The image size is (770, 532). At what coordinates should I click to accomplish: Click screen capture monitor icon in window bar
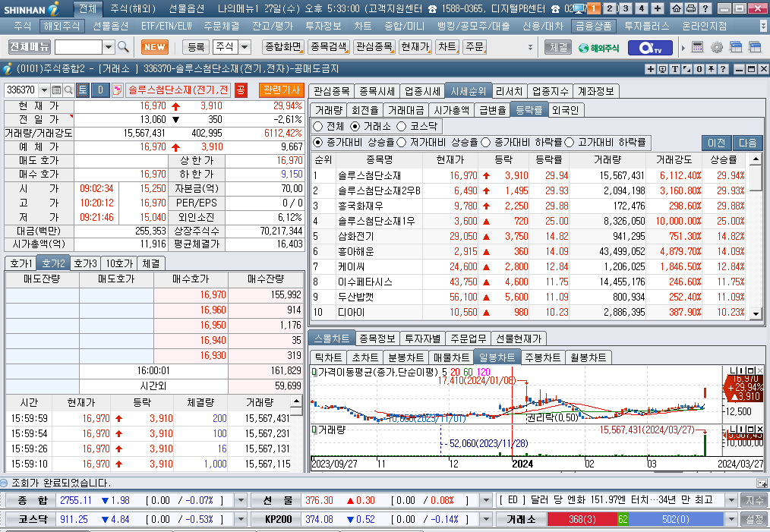662,69
